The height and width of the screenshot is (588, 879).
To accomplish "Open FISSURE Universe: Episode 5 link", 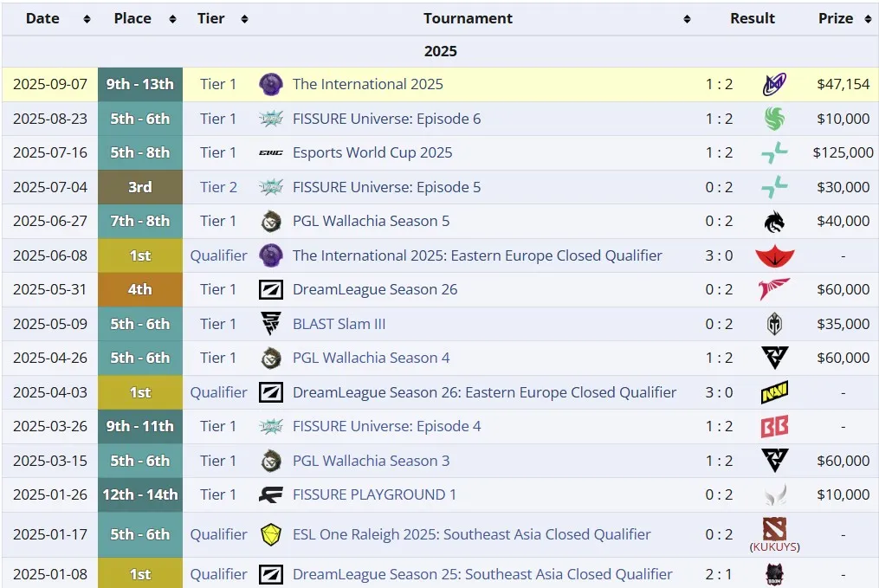I will coord(387,187).
